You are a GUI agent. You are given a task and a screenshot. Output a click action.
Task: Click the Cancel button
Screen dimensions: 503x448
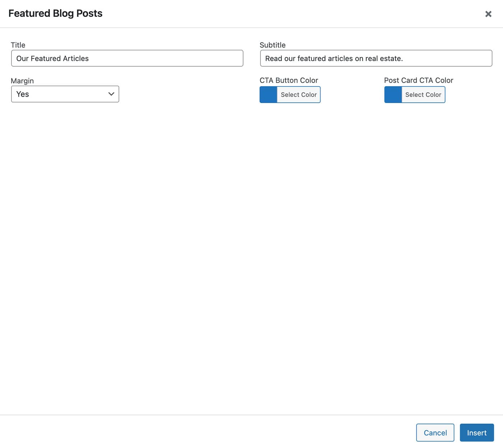[x=435, y=433]
